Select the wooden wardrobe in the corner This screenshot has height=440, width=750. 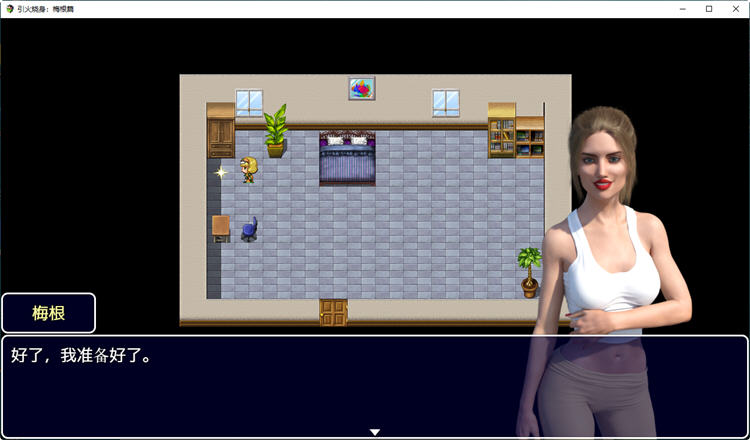point(220,131)
